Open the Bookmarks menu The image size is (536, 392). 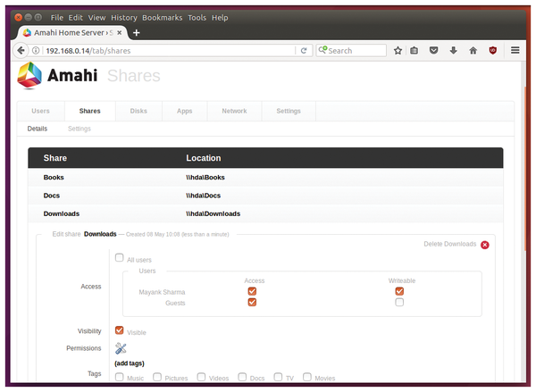163,18
